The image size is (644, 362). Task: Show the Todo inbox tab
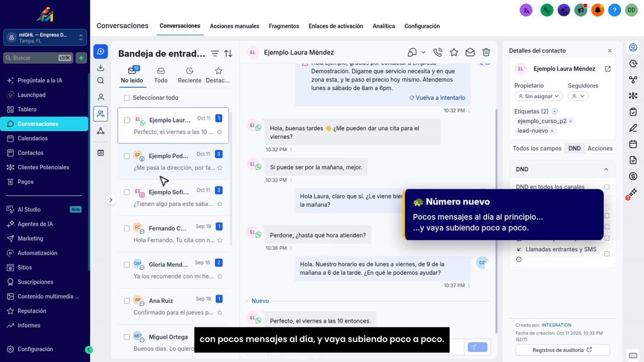[160, 75]
